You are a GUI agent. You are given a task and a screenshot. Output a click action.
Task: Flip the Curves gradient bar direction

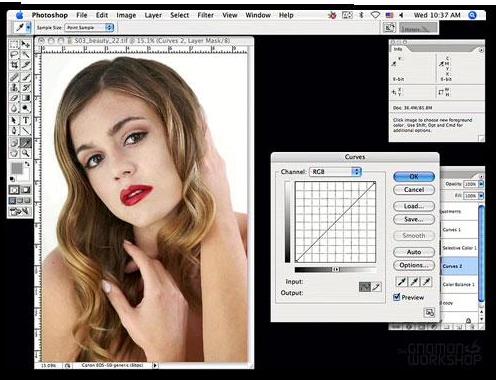click(336, 269)
